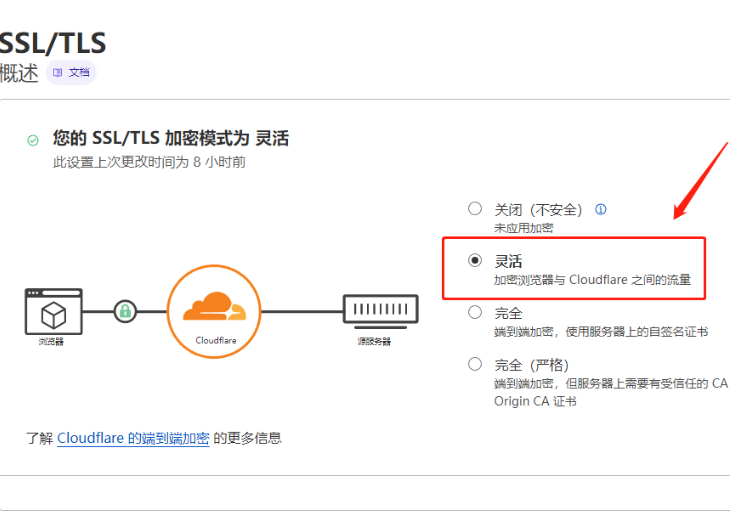The height and width of the screenshot is (524, 730).
Task: Click the info icon next to 关闭（不安全）
Action: 601,210
